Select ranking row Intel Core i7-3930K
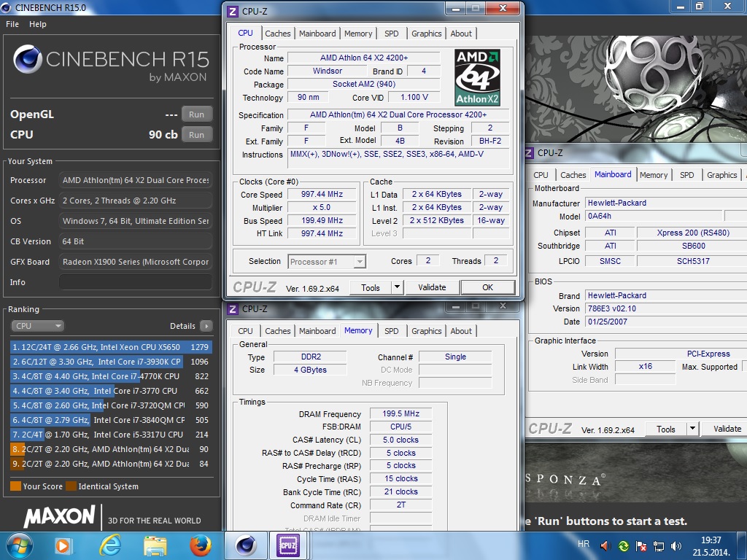Screen dimensions: 747x560 pyautogui.click(x=111, y=362)
